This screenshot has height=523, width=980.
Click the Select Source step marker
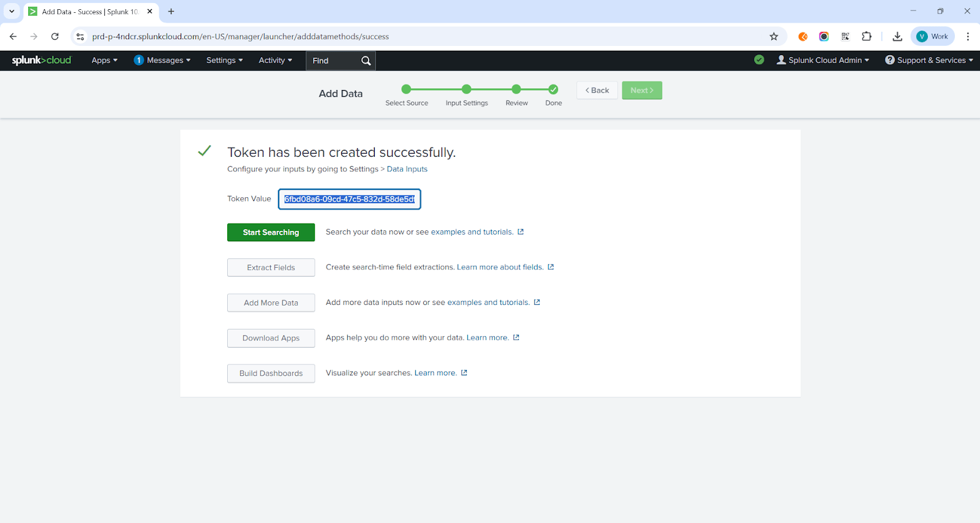(406, 89)
